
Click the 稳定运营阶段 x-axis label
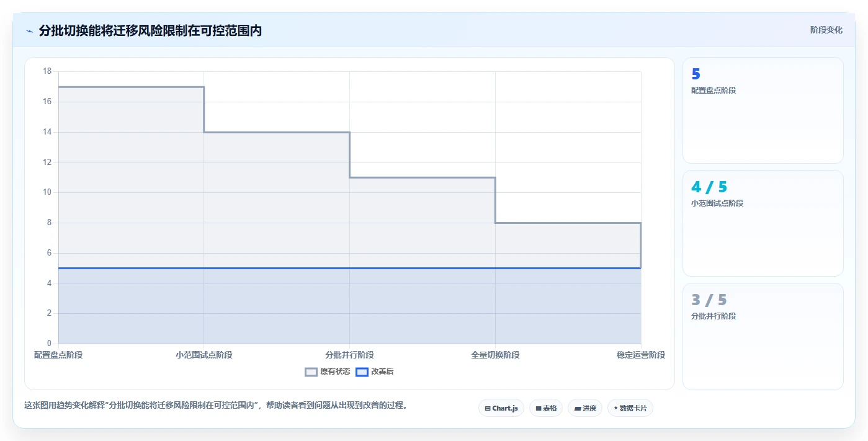click(641, 355)
